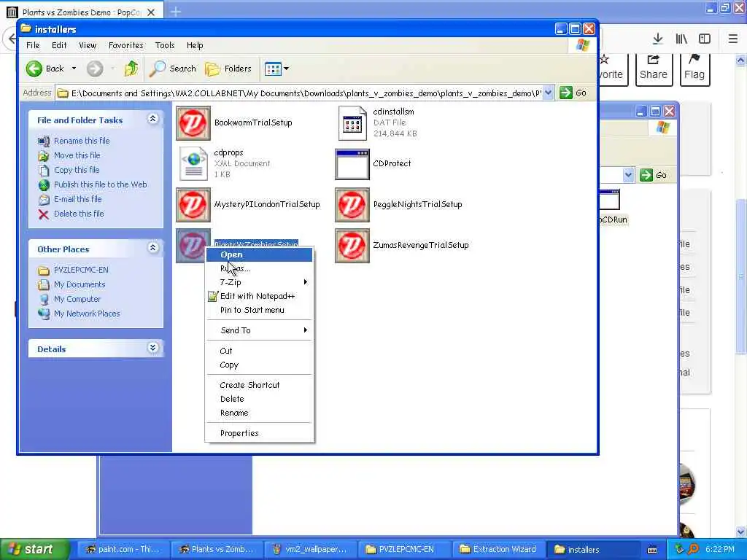Open My Documents in Other Places
747x560 pixels.
[x=79, y=285]
